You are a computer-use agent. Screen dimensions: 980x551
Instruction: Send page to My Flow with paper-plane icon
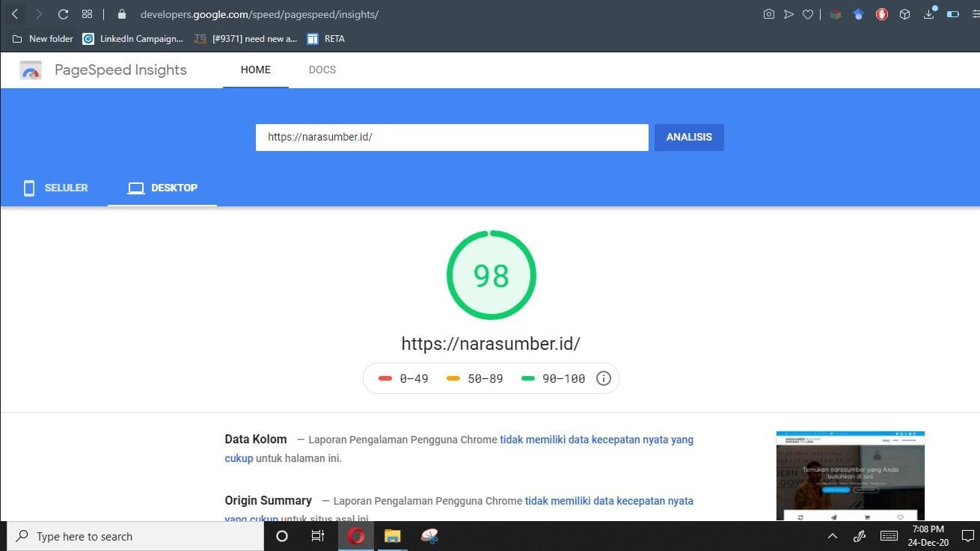(x=788, y=13)
